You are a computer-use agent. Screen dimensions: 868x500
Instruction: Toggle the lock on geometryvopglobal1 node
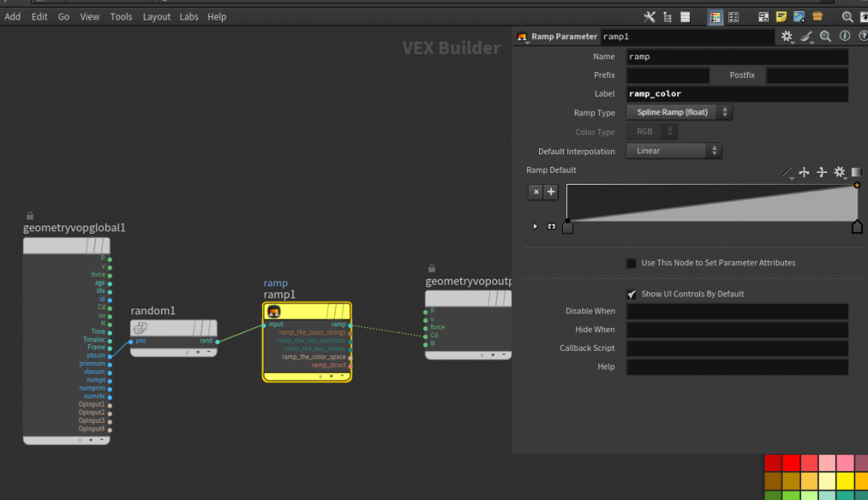coord(30,216)
